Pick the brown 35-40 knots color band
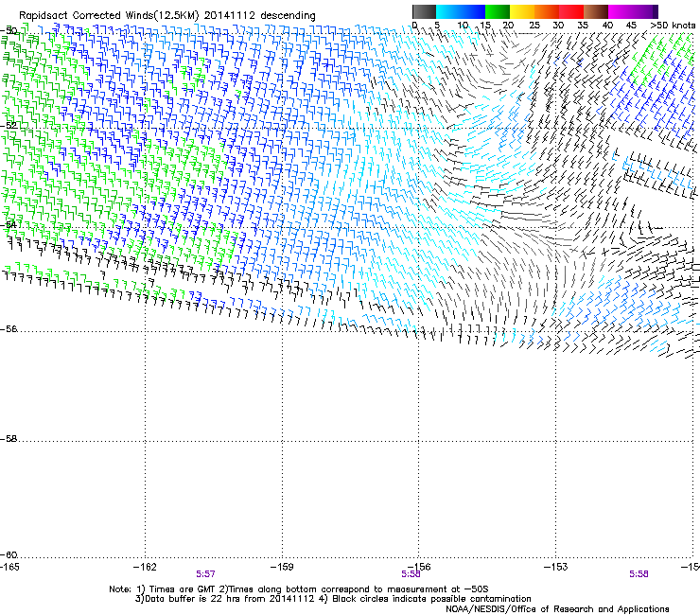The width and height of the screenshot is (700, 615). click(596, 11)
